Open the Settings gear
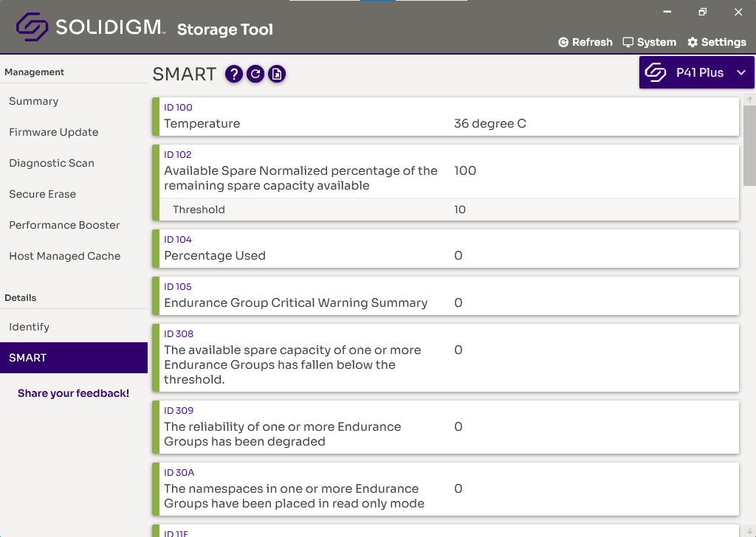 (x=717, y=42)
